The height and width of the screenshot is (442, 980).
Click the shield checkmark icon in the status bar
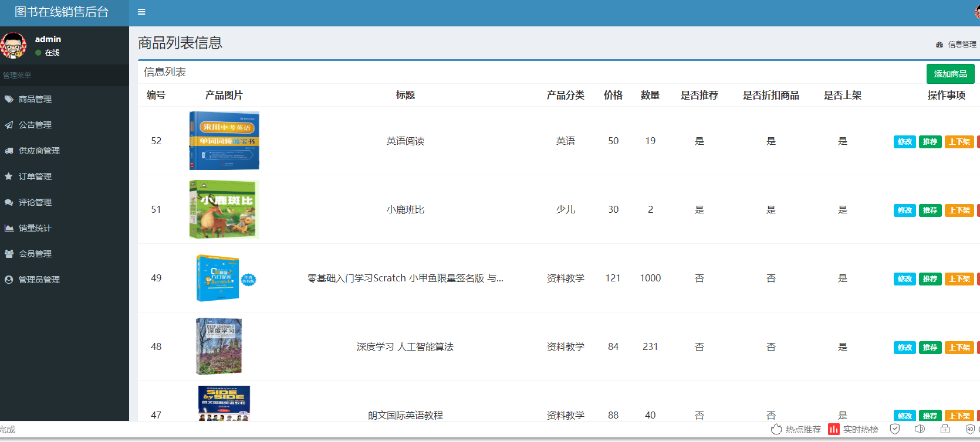point(895,429)
